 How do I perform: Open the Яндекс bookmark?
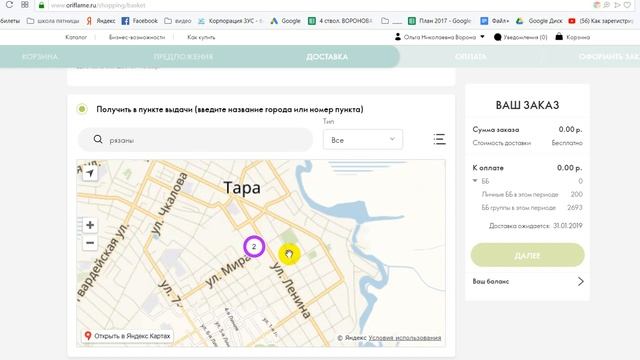coord(101,21)
